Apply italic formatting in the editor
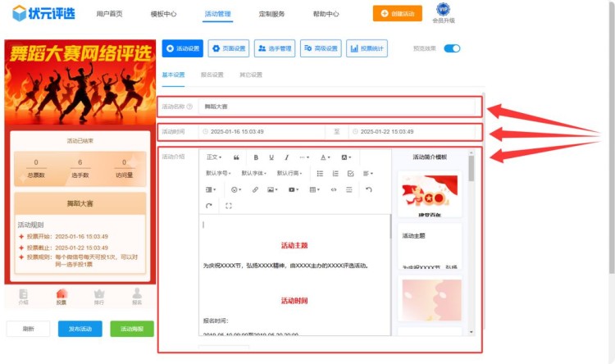The image size is (615, 364). [x=286, y=157]
